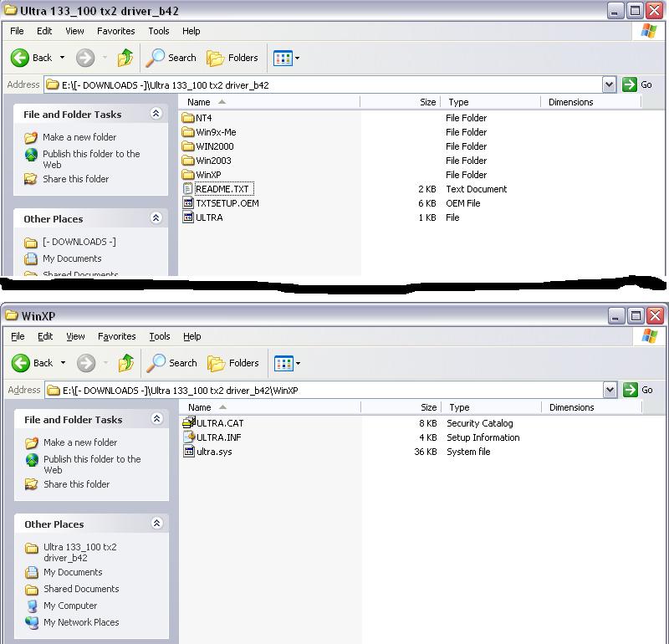669x644 pixels.
Task: Open Favorites menu in top window
Action: (x=116, y=31)
